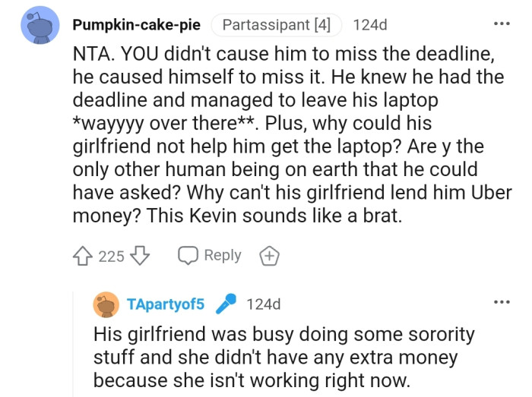Reply to Pumpkin-cake-pie's comment
This screenshot has height=397, width=532.
[210, 256]
